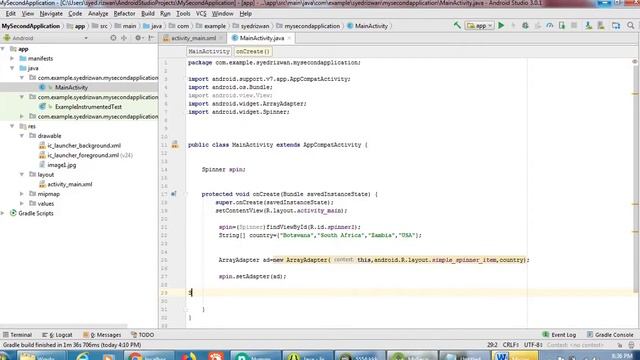Click 'example' folder in navigation bar
Screen dimensions: 640x360
tap(211, 26)
